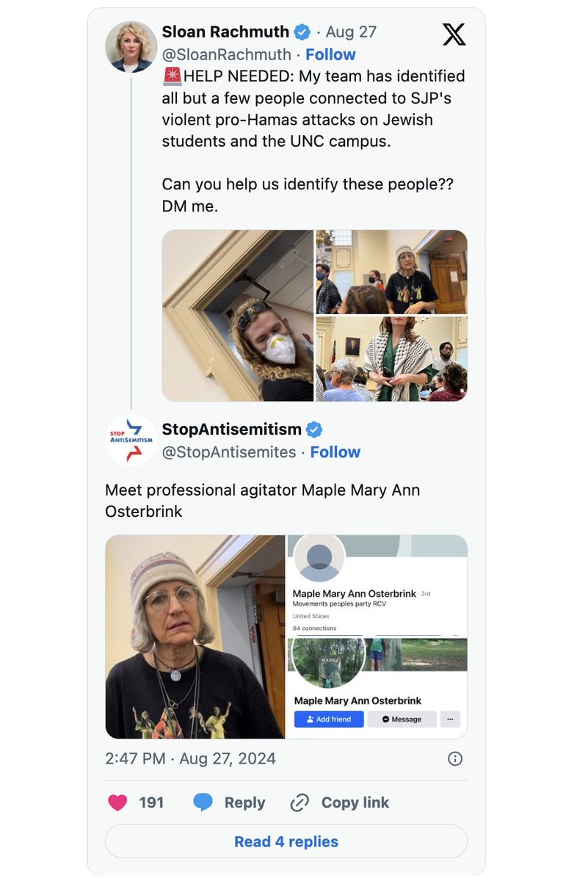Click the Message button
The width and height of the screenshot is (588, 881).
[x=402, y=719]
